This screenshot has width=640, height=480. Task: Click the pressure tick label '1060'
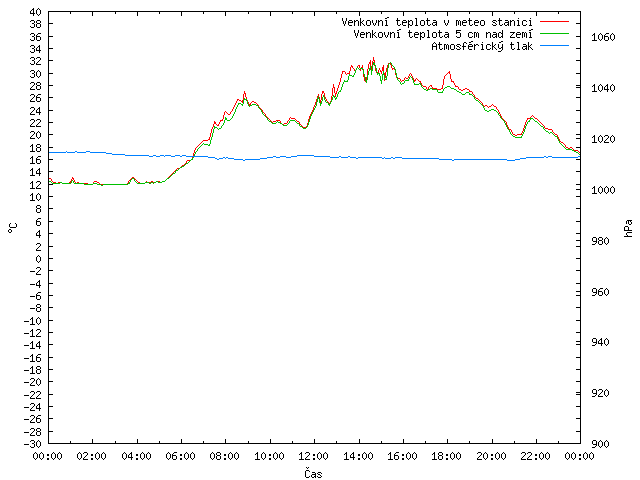point(603,38)
